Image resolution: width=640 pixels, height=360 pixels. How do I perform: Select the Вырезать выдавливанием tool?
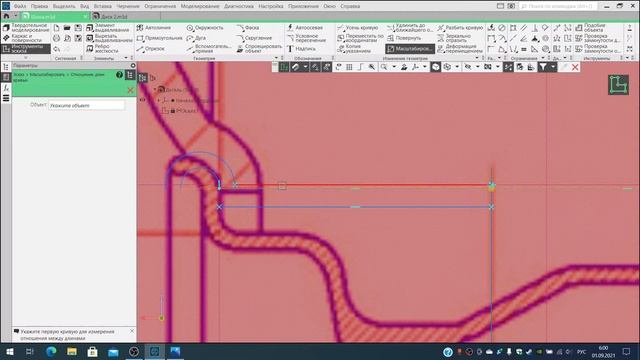click(109, 38)
